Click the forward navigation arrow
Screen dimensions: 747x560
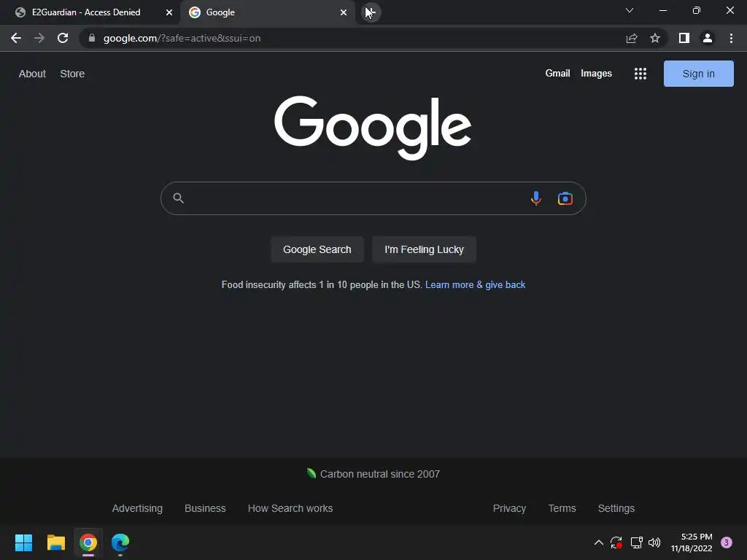[x=39, y=38]
